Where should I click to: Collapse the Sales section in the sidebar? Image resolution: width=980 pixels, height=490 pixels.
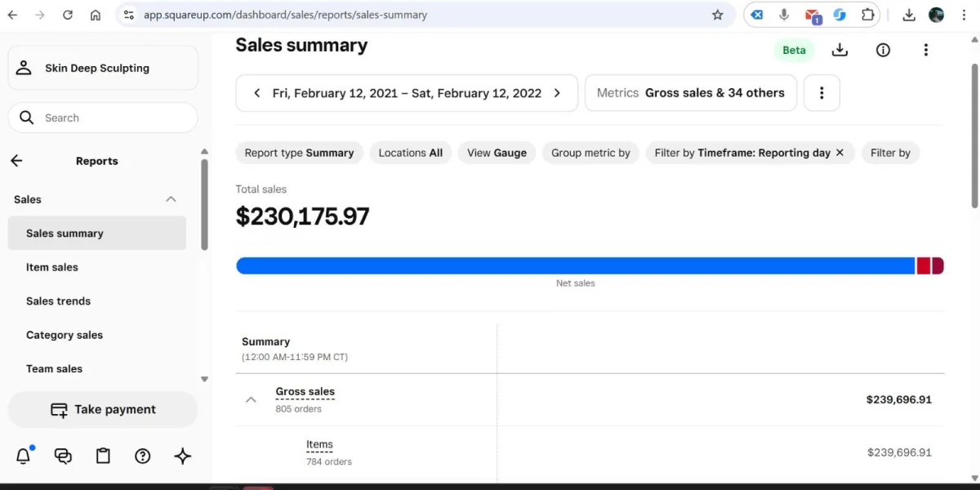pyautogui.click(x=171, y=199)
